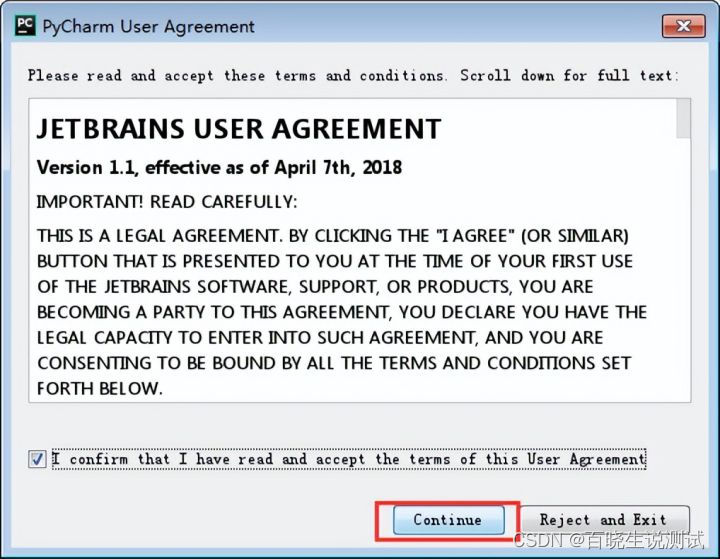Click the PyCharm logo icon in title bar
The width and height of the screenshot is (720, 559).
click(25, 26)
